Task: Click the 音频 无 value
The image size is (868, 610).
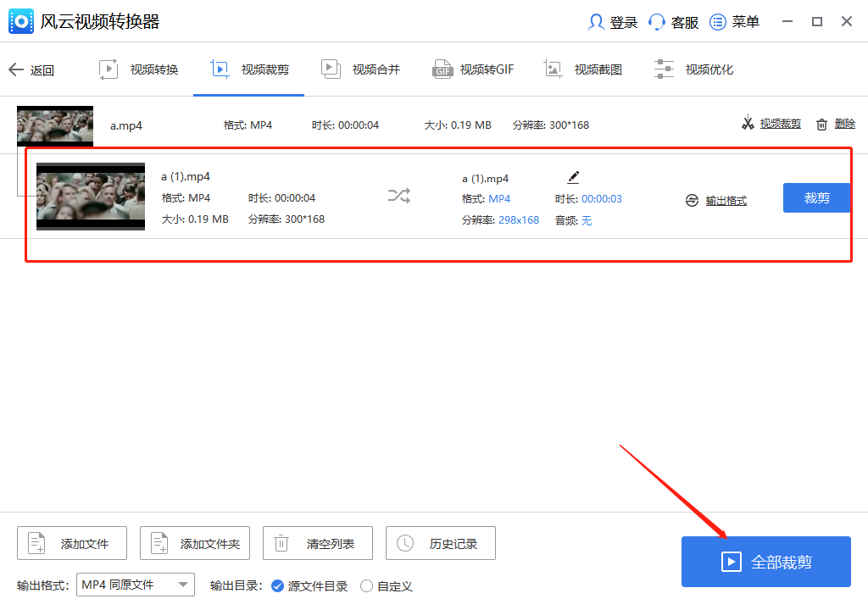Action: (587, 220)
